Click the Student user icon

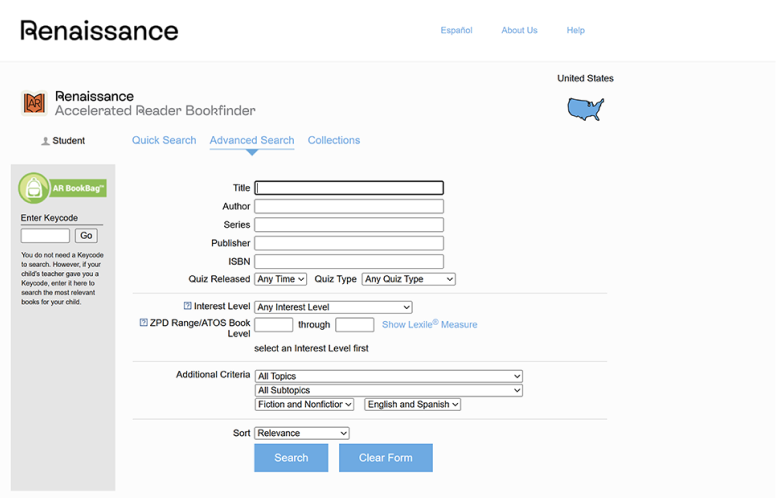pyautogui.click(x=45, y=141)
